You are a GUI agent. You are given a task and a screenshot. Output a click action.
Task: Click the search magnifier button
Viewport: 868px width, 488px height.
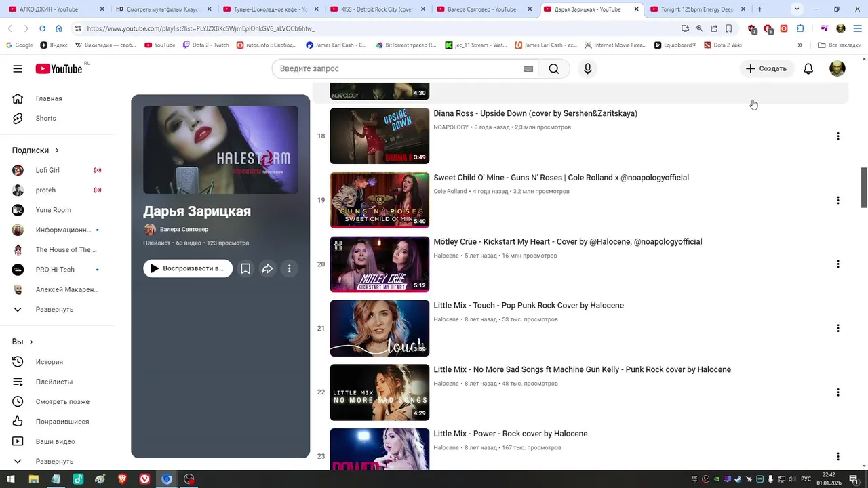554,68
